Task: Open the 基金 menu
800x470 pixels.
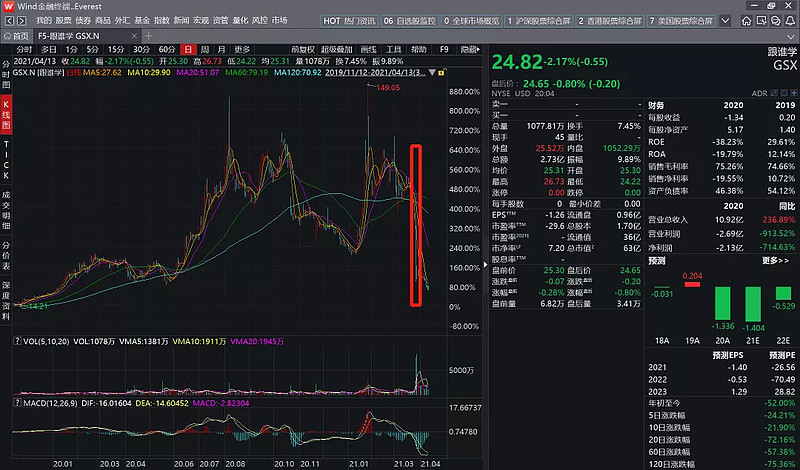Action: [142, 20]
